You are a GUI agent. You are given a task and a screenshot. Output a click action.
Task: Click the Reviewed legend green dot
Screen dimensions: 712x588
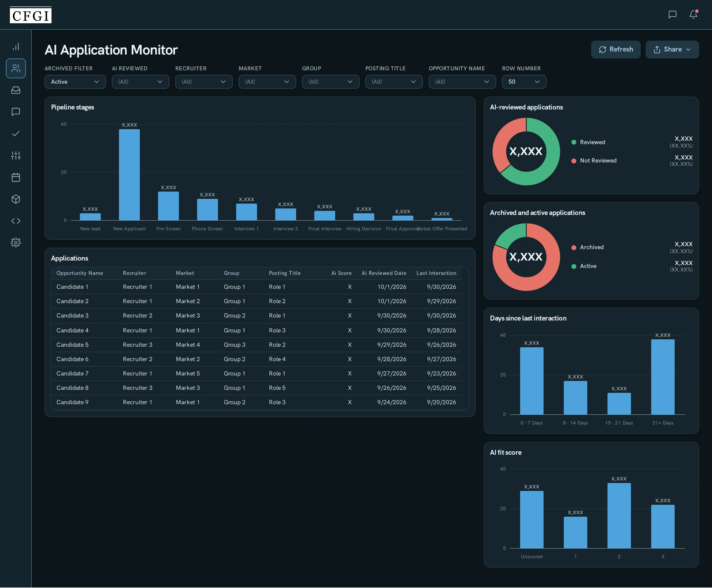click(x=574, y=142)
